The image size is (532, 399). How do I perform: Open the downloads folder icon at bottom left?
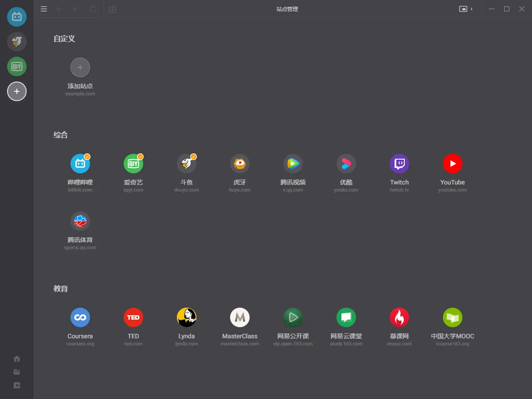tap(16, 372)
